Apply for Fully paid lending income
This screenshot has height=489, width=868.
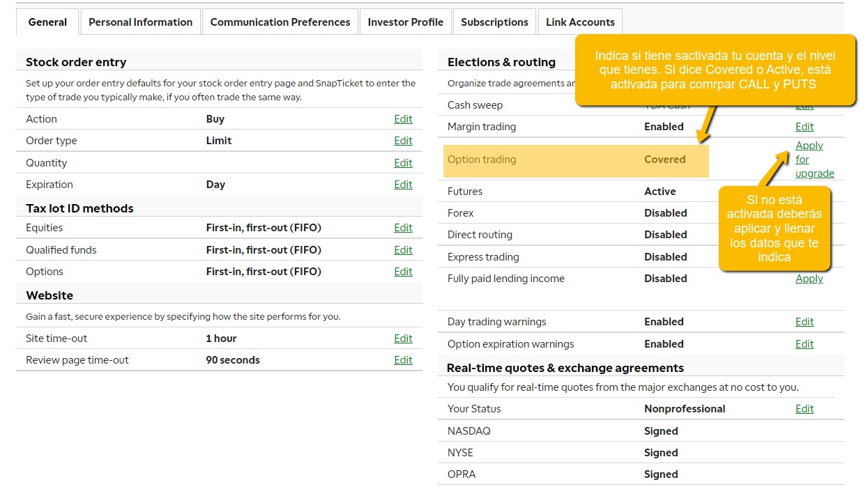tap(809, 279)
